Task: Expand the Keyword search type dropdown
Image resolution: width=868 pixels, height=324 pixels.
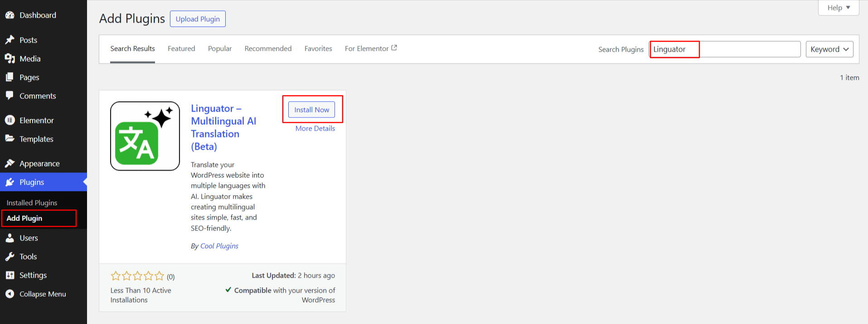Action: (x=829, y=49)
